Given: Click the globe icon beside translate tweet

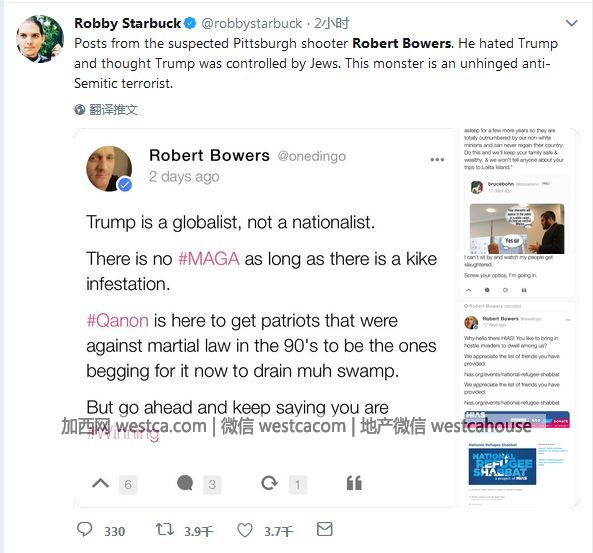Looking at the screenshot, I should pos(79,110).
